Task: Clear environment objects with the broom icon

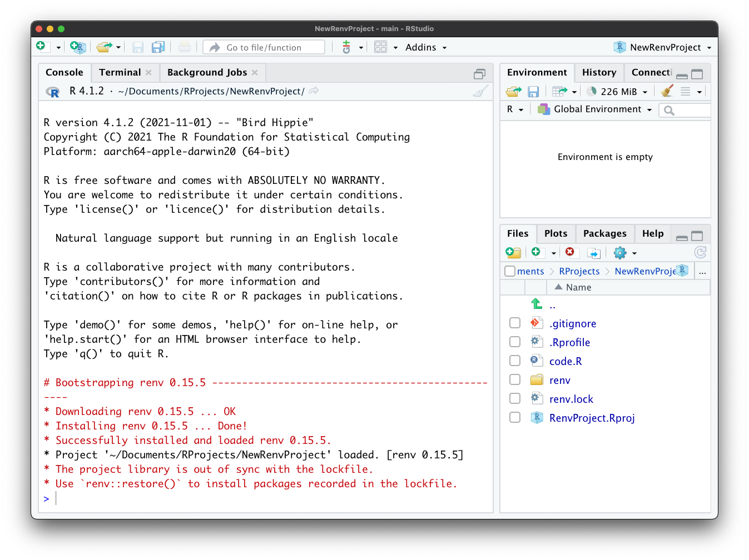Action: coord(667,91)
